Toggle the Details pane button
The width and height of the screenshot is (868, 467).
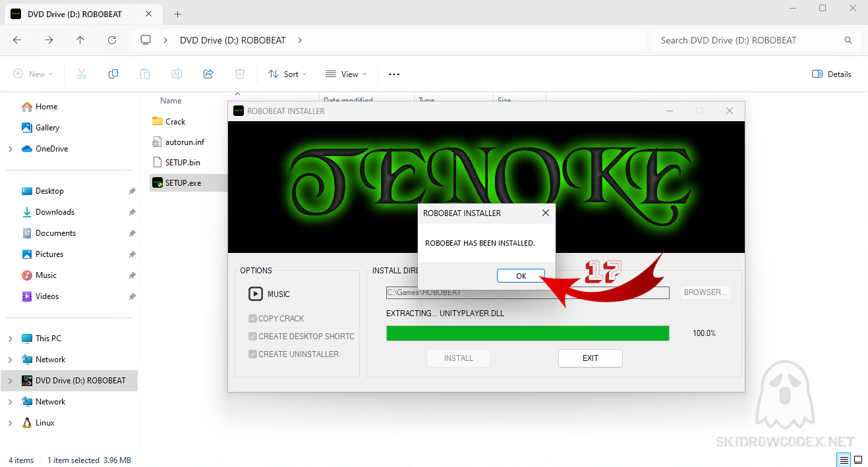(832, 74)
